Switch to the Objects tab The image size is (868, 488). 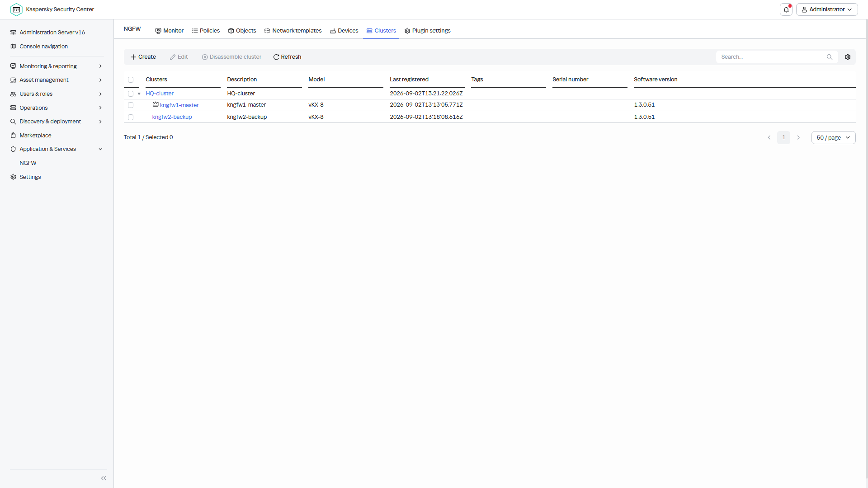[x=242, y=31]
